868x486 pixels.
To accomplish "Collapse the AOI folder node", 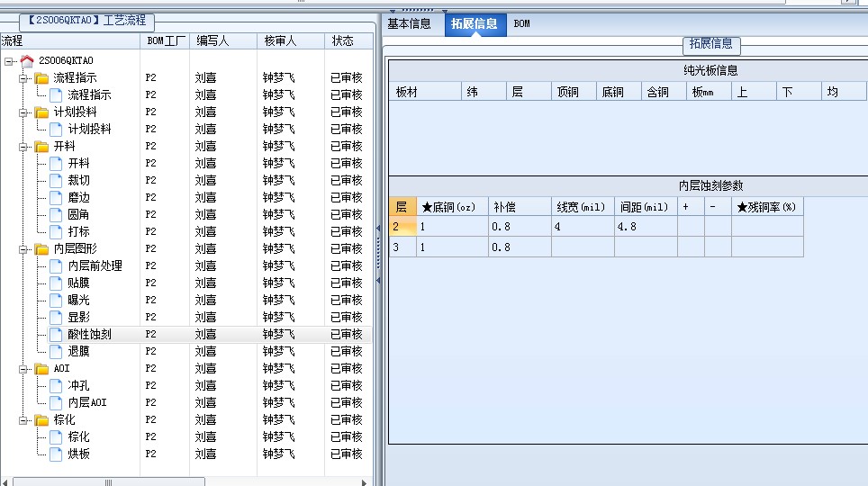I will 23,369.
